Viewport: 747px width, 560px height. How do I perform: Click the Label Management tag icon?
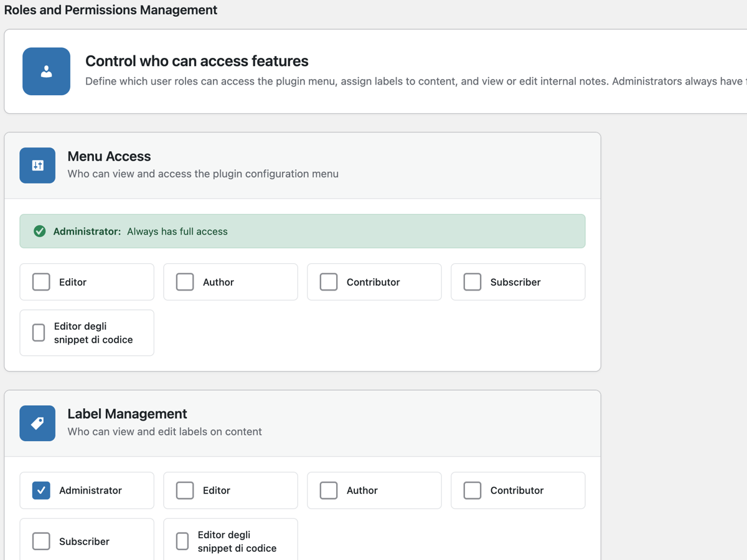[x=37, y=423]
